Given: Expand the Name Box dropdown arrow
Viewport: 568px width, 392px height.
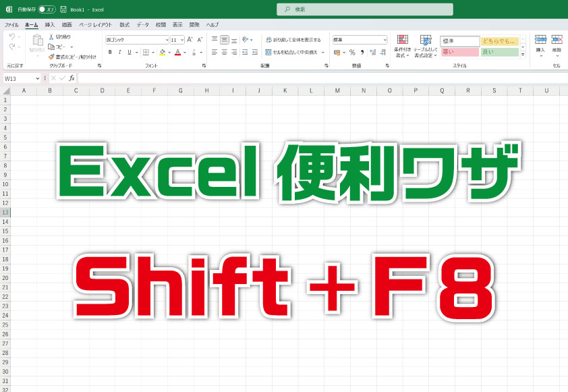Looking at the screenshot, I should tap(37, 78).
